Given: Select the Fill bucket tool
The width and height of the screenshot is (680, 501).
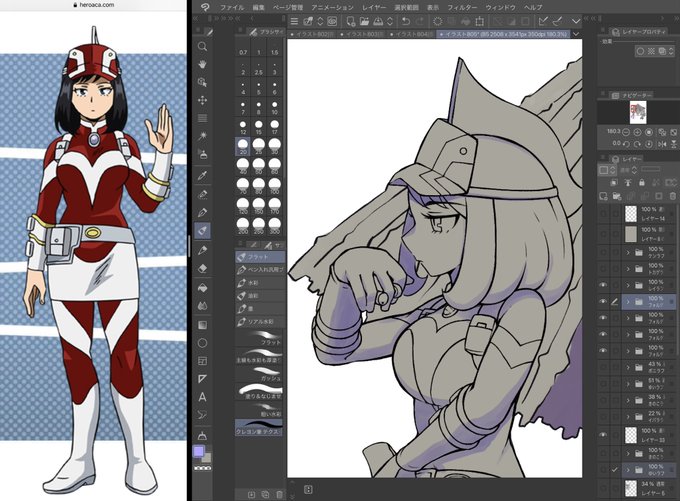Looking at the screenshot, I should 202,287.
